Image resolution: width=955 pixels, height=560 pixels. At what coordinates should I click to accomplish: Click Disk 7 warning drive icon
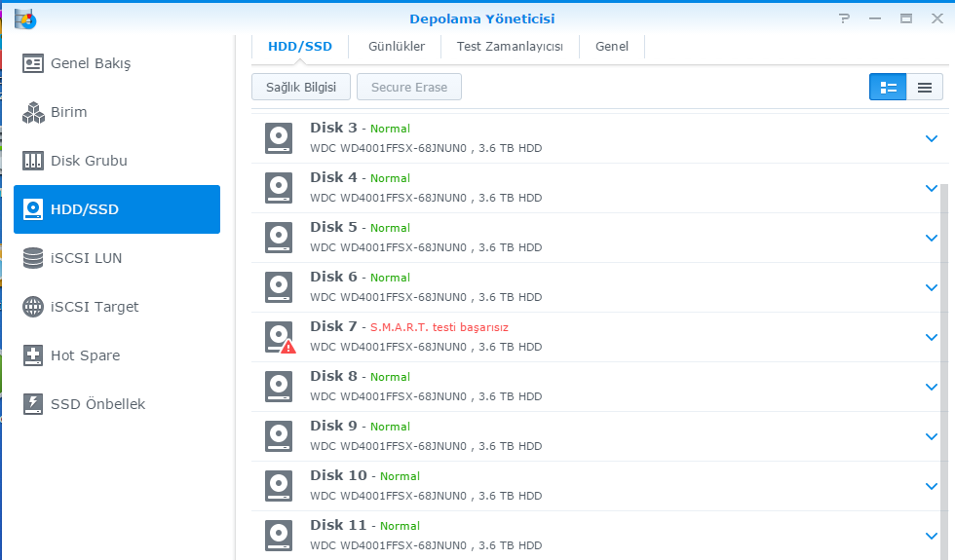[x=280, y=337]
